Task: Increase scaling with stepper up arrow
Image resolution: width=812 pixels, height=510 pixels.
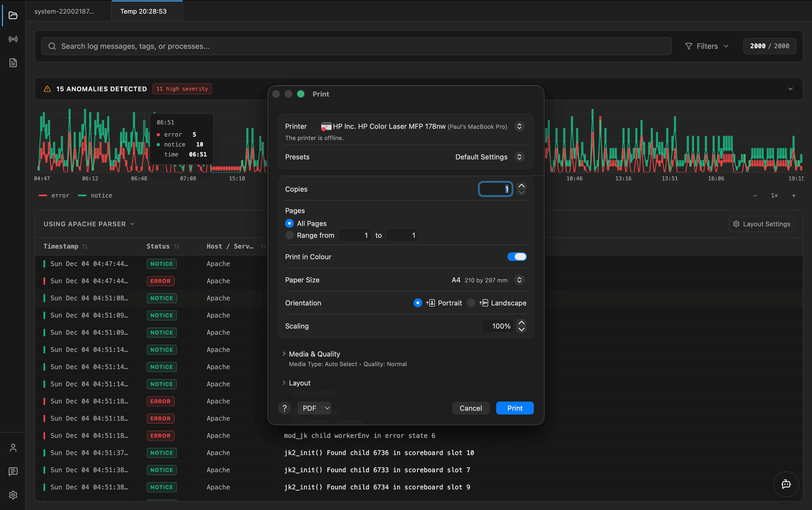Action: (x=521, y=323)
